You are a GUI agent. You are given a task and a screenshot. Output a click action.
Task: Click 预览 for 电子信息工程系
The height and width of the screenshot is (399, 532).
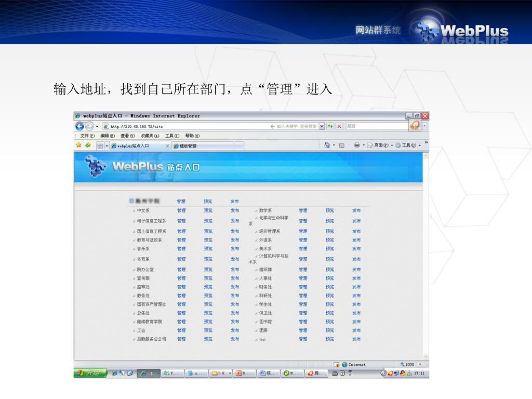click(x=208, y=221)
